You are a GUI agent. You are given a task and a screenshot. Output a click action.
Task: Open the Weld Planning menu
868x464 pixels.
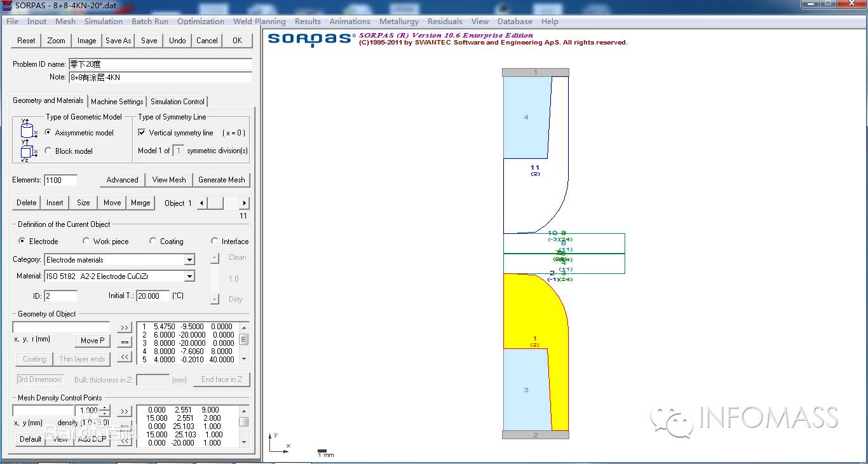coord(259,21)
